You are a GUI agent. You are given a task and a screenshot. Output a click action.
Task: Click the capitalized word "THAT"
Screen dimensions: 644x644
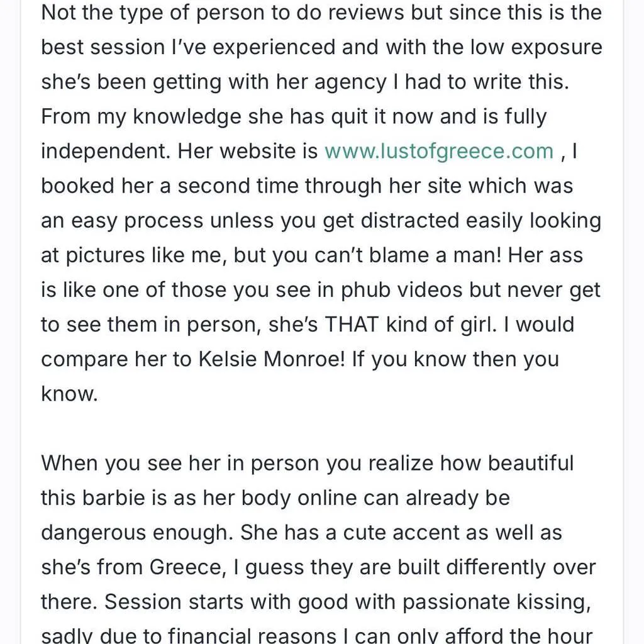point(352,325)
